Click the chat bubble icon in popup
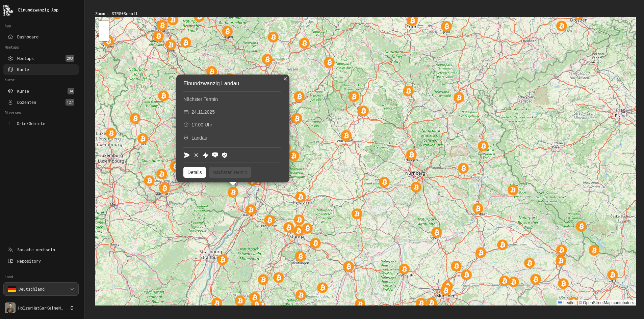Image resolution: width=644 pixels, height=319 pixels. pos(215,155)
